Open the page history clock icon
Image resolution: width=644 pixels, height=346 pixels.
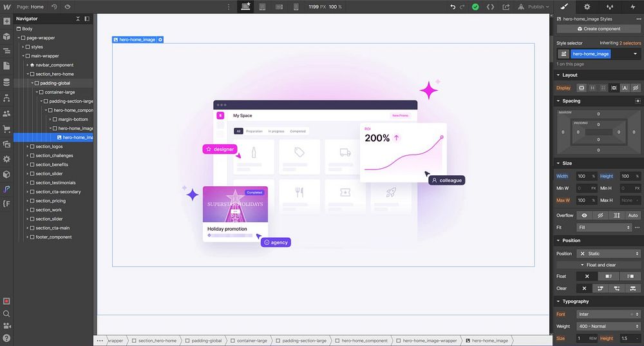tap(54, 7)
